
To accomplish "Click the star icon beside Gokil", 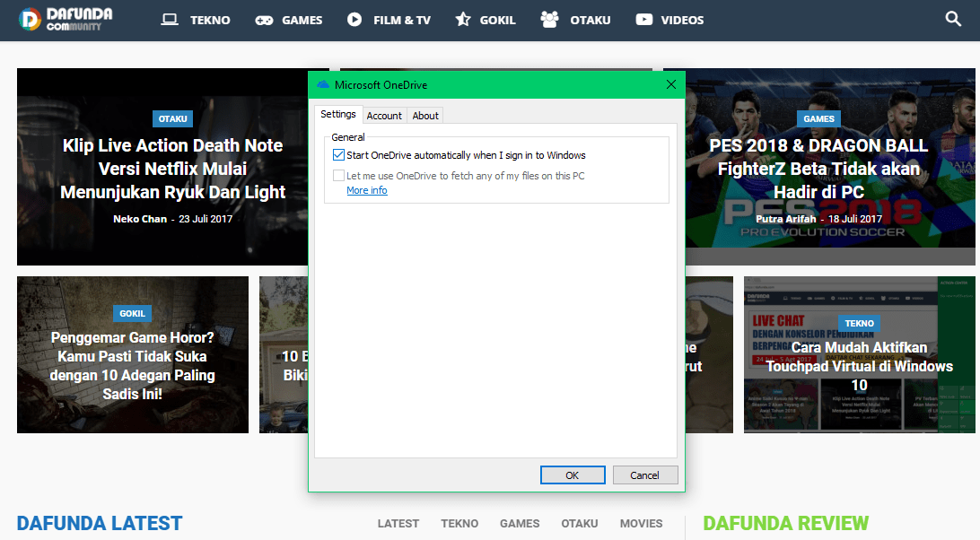I will pos(462,20).
